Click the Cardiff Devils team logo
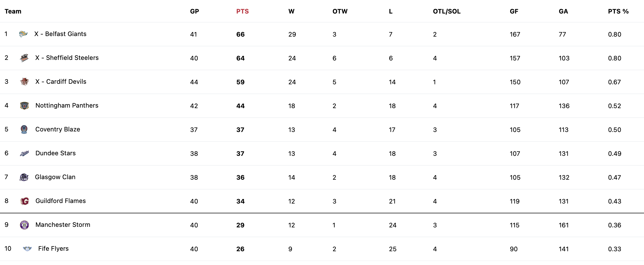Viewport: 644px width, 265px height. (24, 82)
